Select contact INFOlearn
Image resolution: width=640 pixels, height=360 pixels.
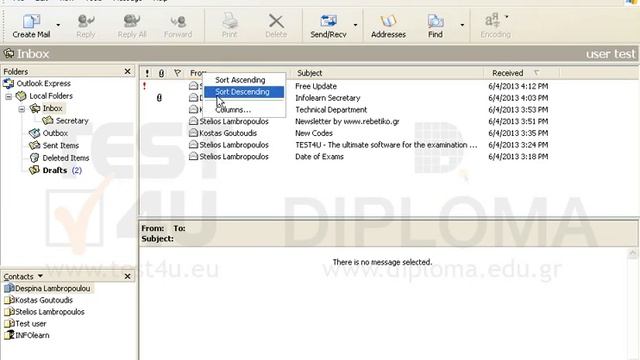[32, 336]
